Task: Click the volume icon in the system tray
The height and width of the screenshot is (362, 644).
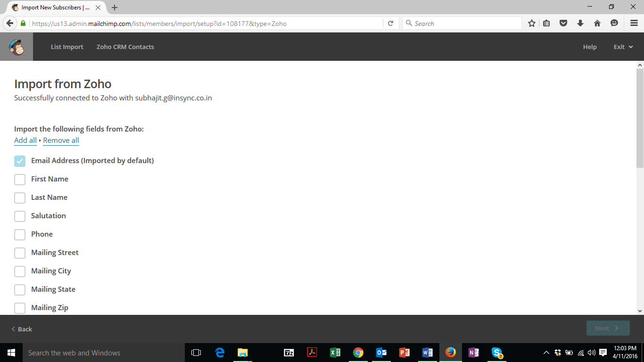Action: 592,353
